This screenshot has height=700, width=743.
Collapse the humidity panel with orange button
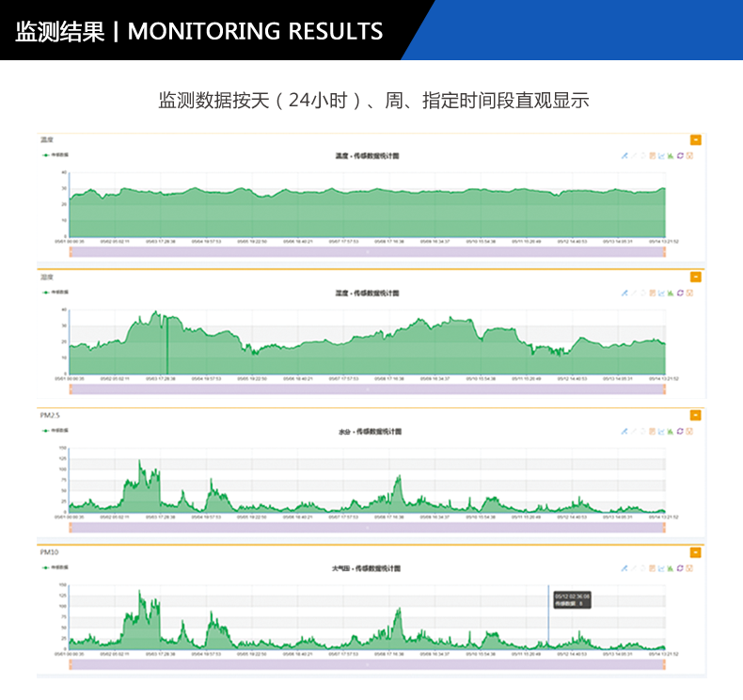(696, 277)
